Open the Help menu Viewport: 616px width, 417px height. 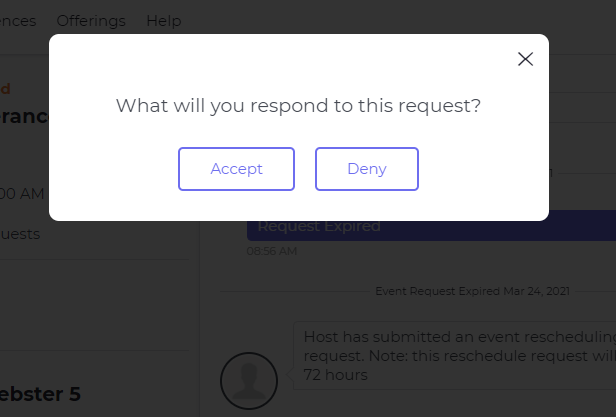click(164, 20)
